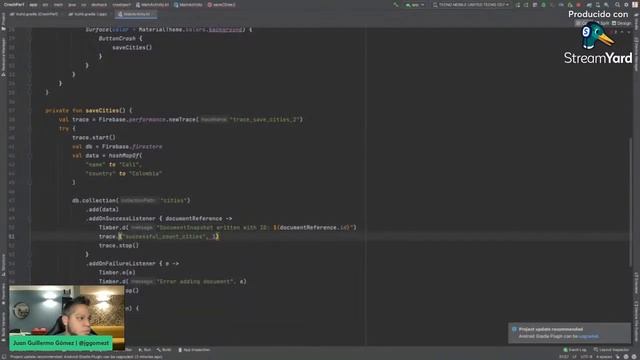
Task: Click the .add(data) line
Action: [x=102, y=209]
